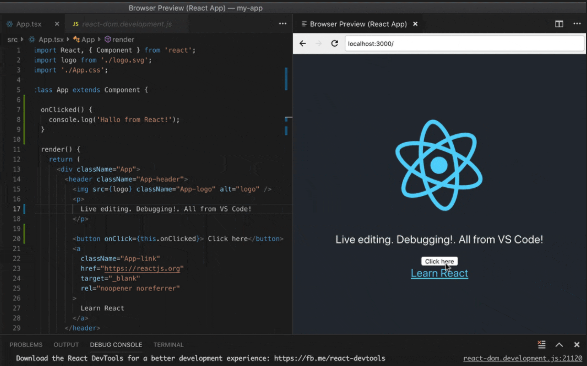Click 'className="App-link"' attribute in code
The width and height of the screenshot is (587, 366).
point(120,259)
